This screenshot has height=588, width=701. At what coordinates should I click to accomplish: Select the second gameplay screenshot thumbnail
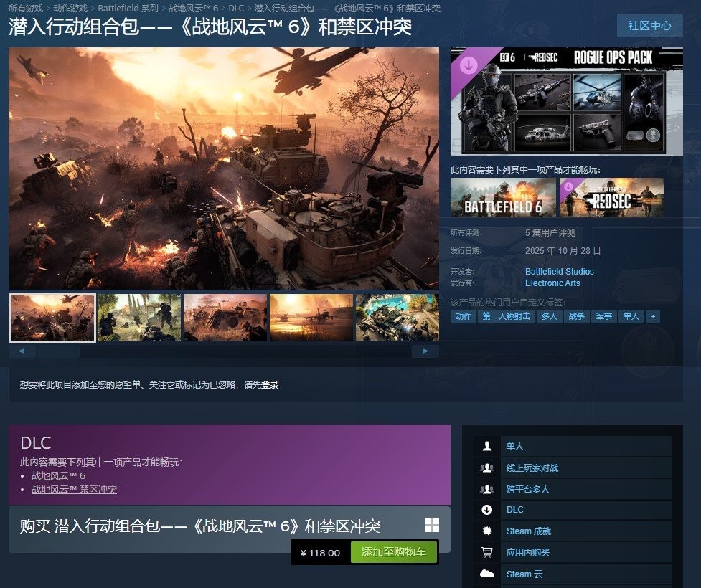coord(138,316)
